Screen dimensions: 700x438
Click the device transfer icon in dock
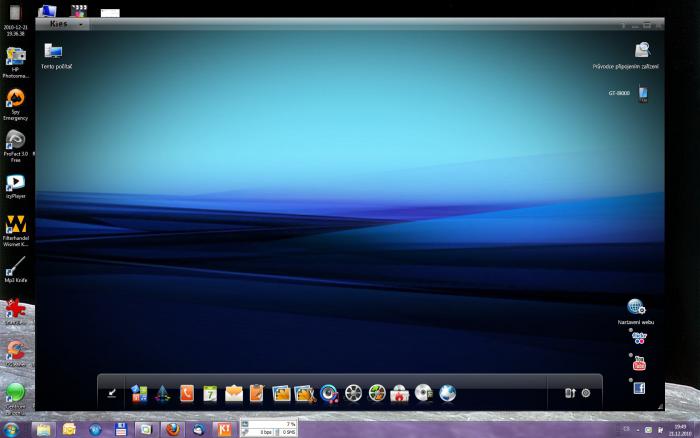point(569,393)
